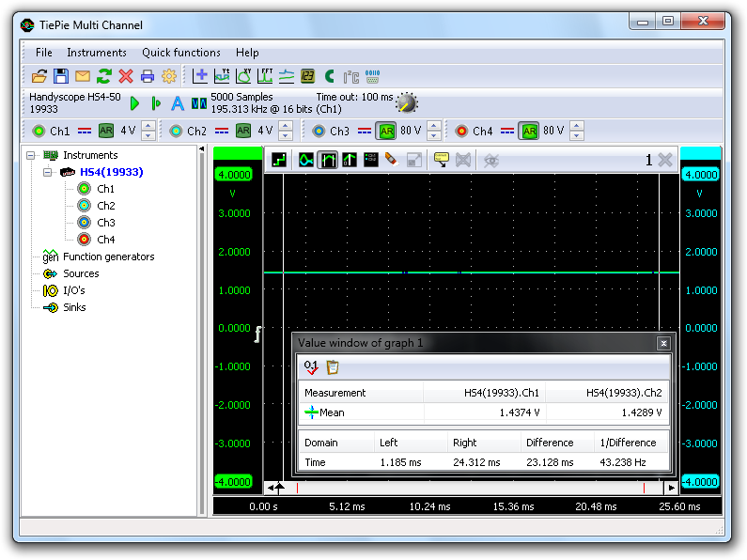Switch Ch2 coupling with the DC symbol
Viewport: 747px width, 560px height.
(222, 131)
